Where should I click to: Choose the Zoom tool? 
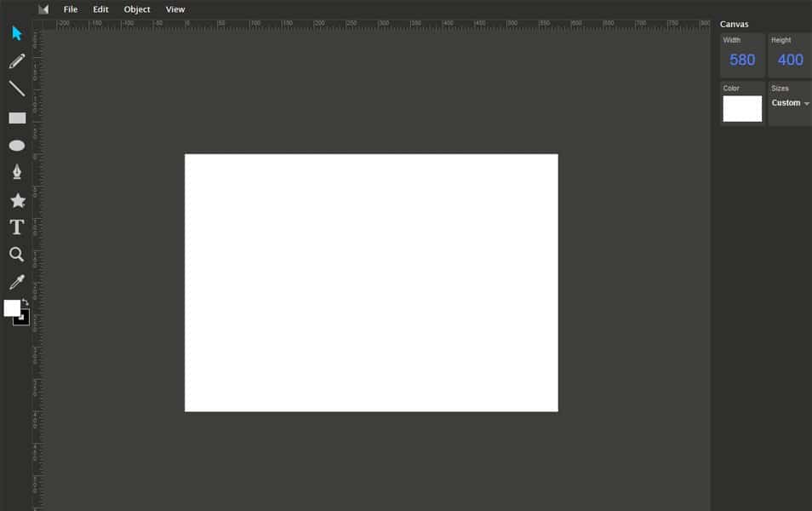(x=16, y=254)
